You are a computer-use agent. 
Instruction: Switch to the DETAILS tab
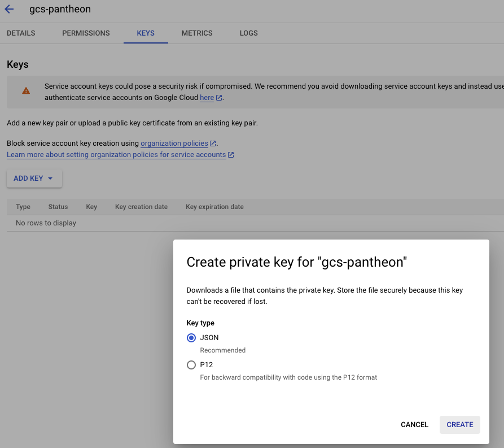click(x=21, y=33)
